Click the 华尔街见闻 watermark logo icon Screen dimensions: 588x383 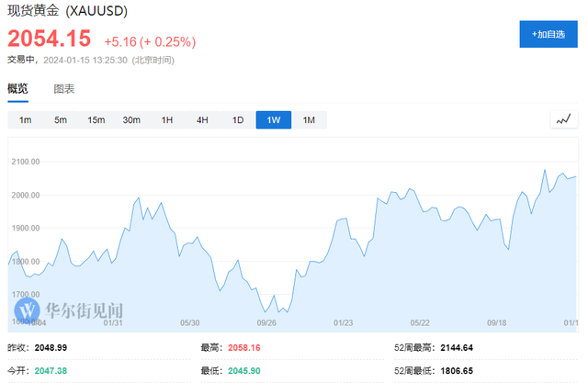pyautogui.click(x=28, y=310)
